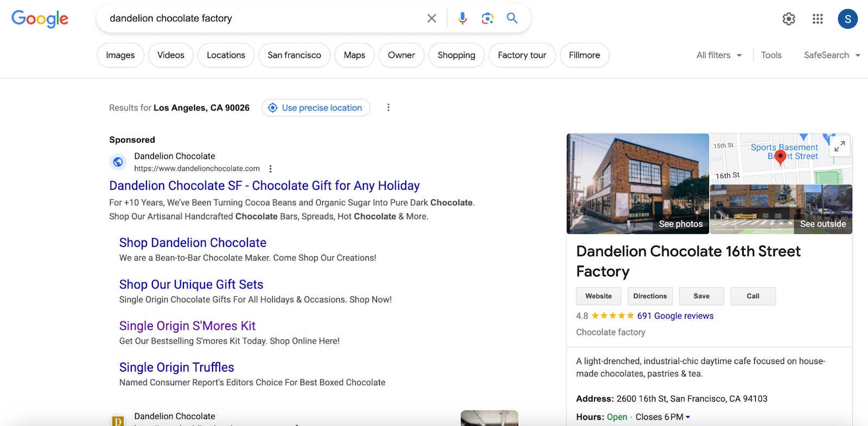
Task: Select the Fillmore filter chip
Action: 585,55
